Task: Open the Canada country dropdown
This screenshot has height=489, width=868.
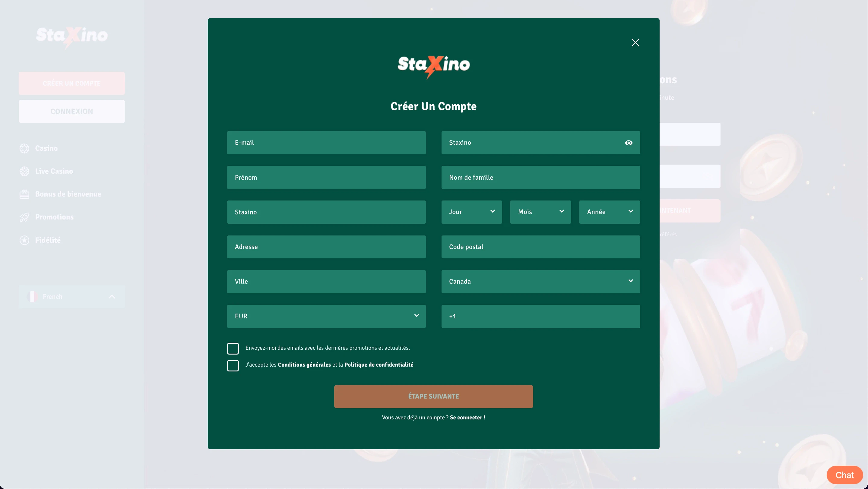Action: point(540,282)
